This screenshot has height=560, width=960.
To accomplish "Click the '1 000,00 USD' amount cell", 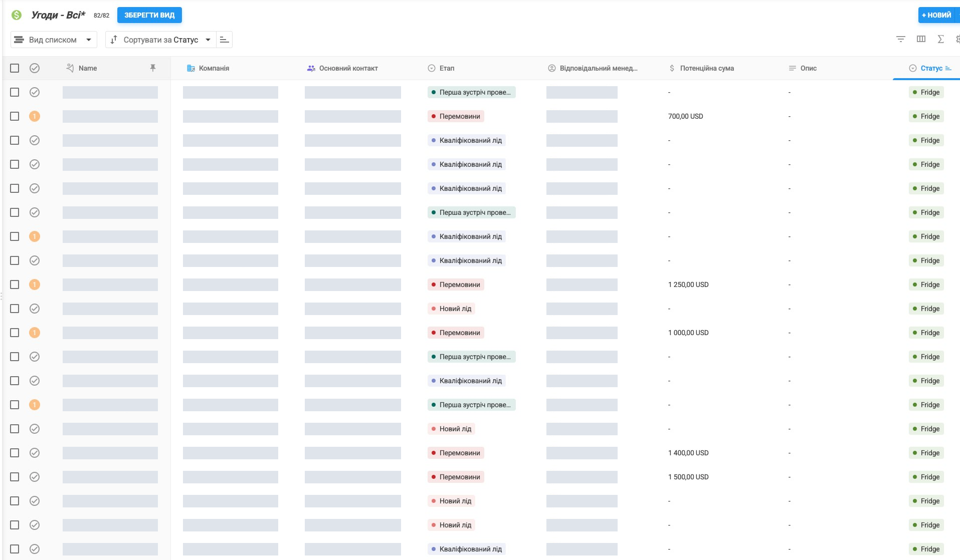I will (688, 333).
